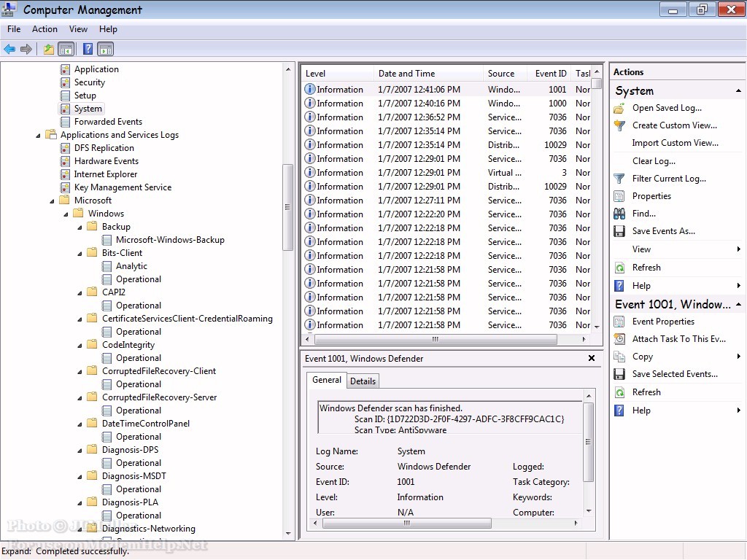Expand the View submenu arrow in Actions

[738, 249]
